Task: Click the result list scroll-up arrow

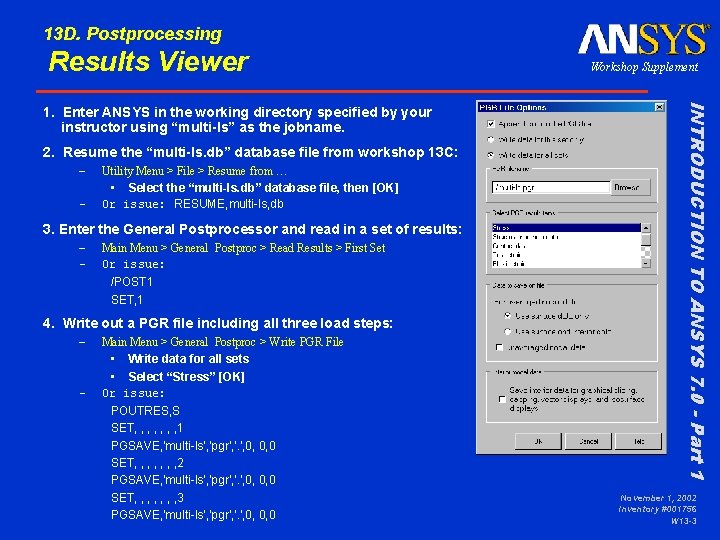Action: coord(646,228)
